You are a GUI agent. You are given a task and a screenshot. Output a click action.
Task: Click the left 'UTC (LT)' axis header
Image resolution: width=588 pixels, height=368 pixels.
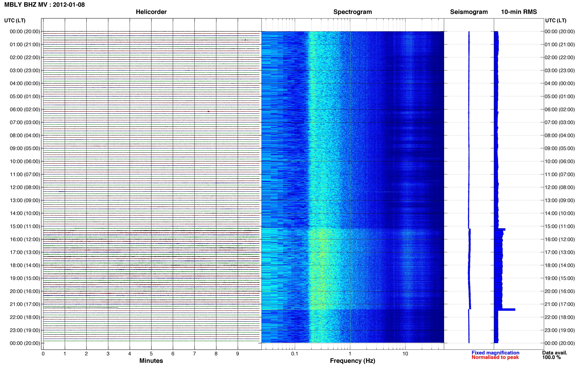[x=15, y=20]
